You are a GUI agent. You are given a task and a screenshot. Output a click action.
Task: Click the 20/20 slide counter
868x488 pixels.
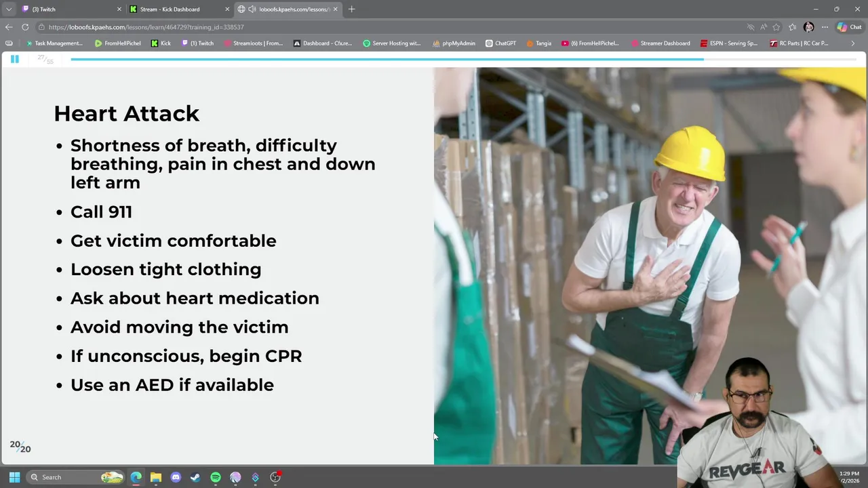point(20,447)
